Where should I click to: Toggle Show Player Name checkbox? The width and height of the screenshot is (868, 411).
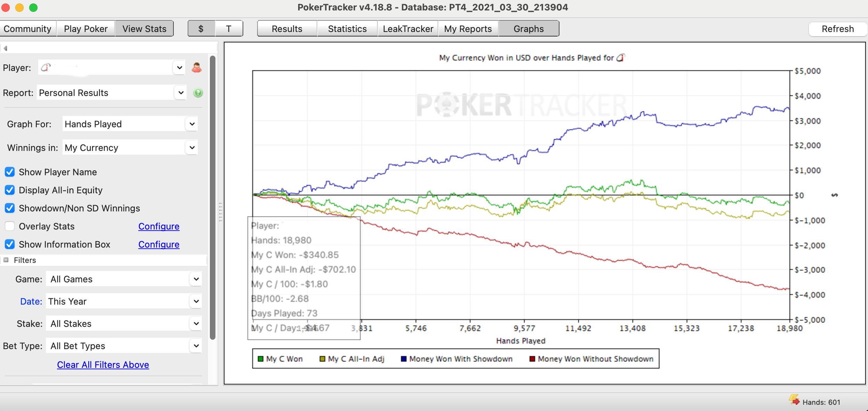tap(10, 172)
